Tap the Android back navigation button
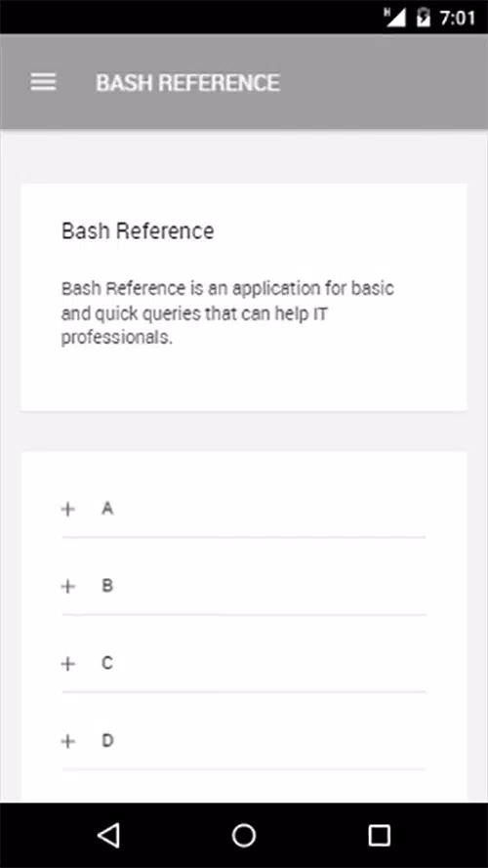The width and height of the screenshot is (488, 868). [108, 835]
